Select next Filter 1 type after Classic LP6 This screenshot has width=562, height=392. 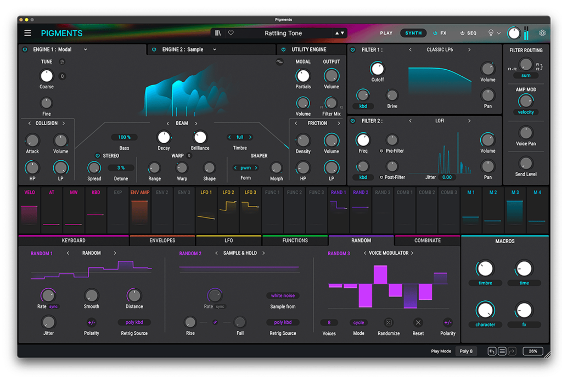point(469,50)
